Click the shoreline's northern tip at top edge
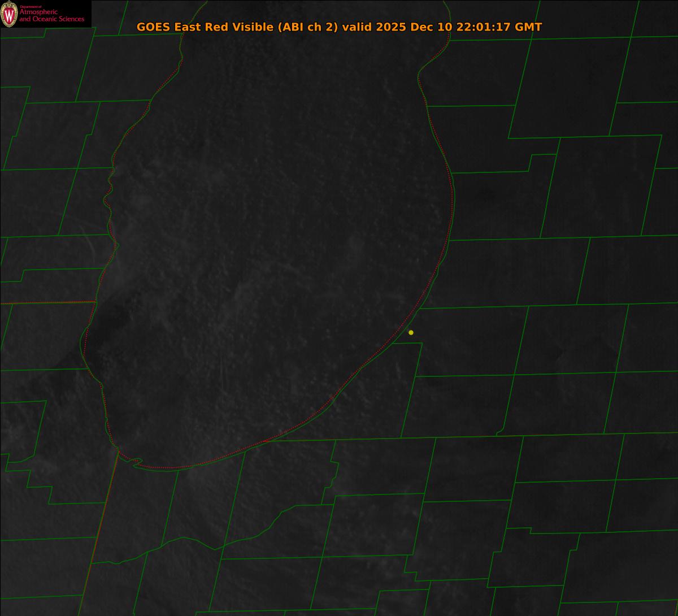The image size is (678, 616). 446,5
